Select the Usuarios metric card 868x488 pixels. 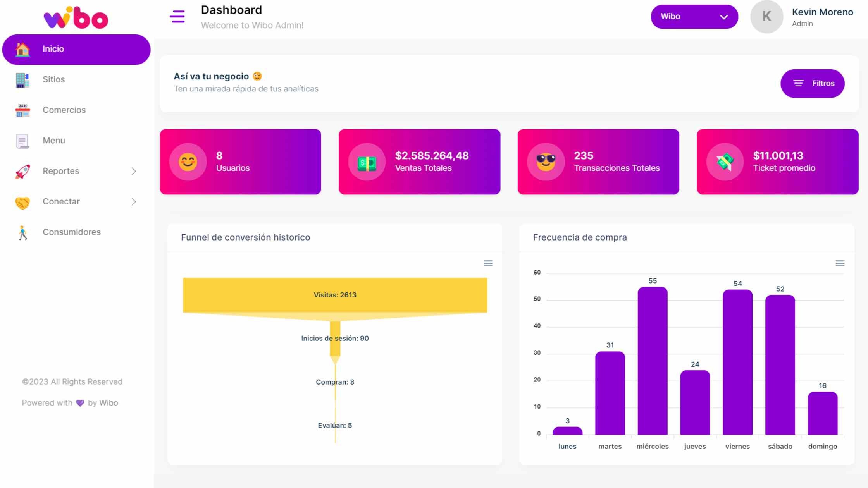(240, 162)
